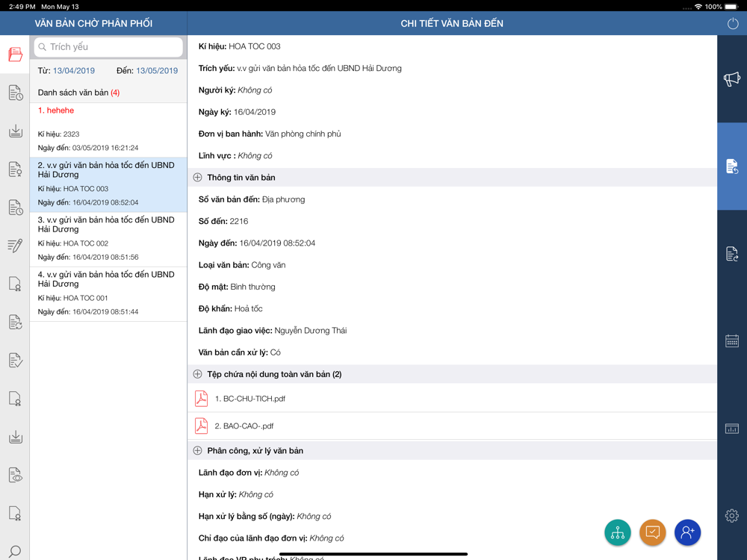
Task: Open the statistics chart icon in right sidebar
Action: (x=732, y=429)
